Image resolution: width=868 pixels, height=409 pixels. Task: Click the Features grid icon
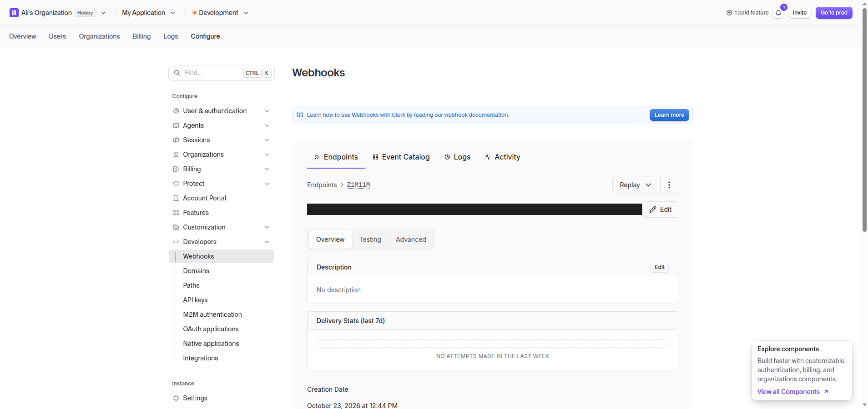[x=176, y=213]
